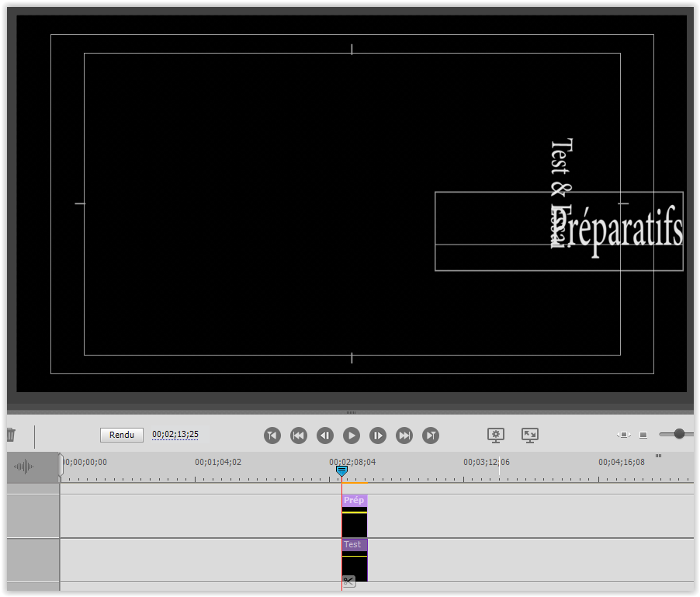Click the vertical Test & Essai text
The image size is (700, 597).
(x=562, y=193)
